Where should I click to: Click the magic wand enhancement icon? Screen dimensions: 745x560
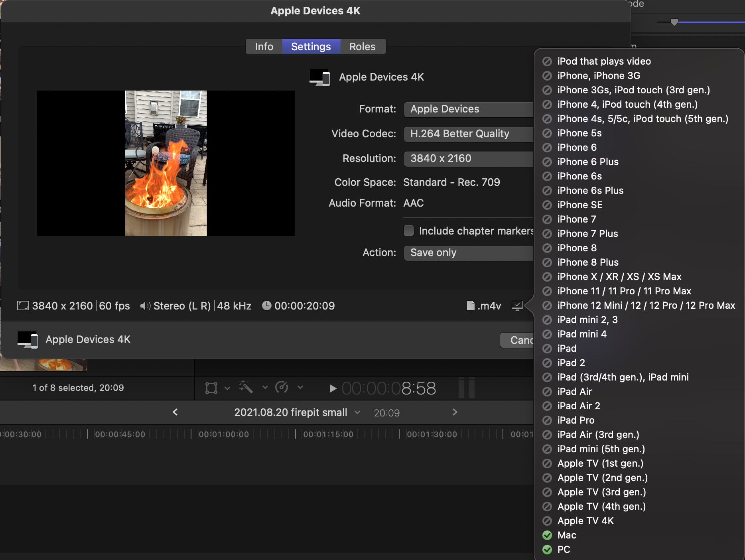[x=246, y=387]
